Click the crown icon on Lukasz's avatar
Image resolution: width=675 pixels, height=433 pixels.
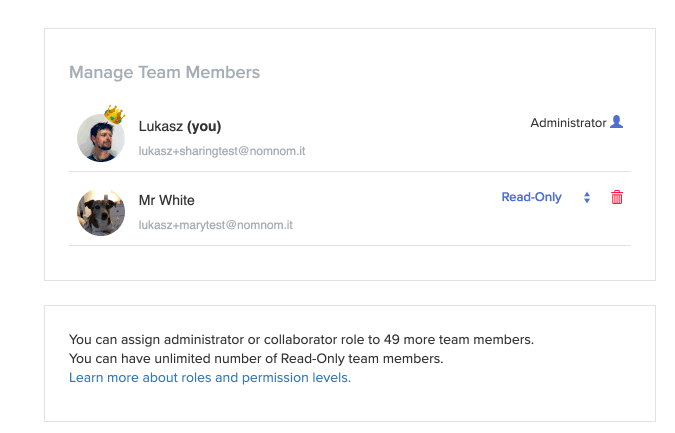(x=114, y=115)
